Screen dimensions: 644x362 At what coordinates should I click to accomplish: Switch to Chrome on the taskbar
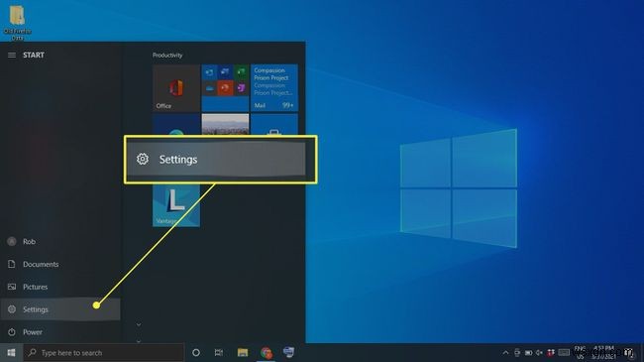point(267,352)
